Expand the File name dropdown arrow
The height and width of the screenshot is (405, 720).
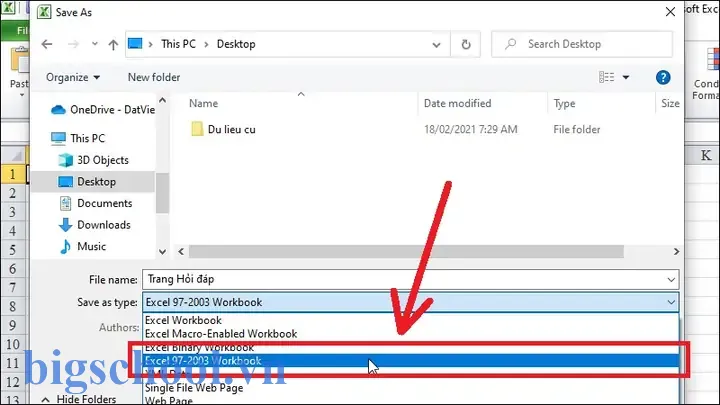pyautogui.click(x=671, y=280)
